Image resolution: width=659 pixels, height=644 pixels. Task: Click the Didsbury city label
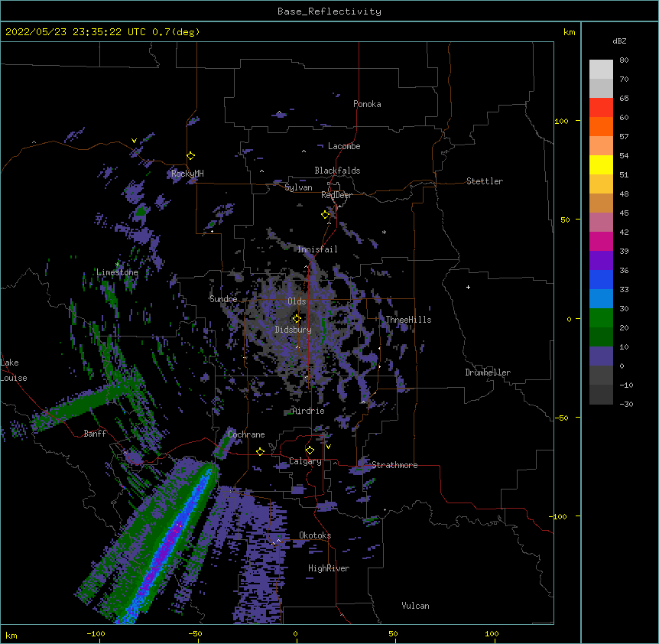click(x=294, y=330)
